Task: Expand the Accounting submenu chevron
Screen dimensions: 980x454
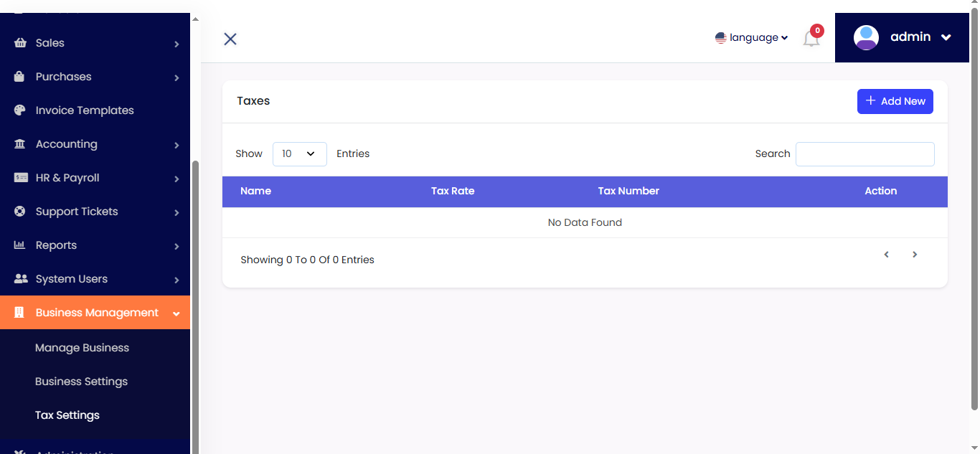Action: 176,146
